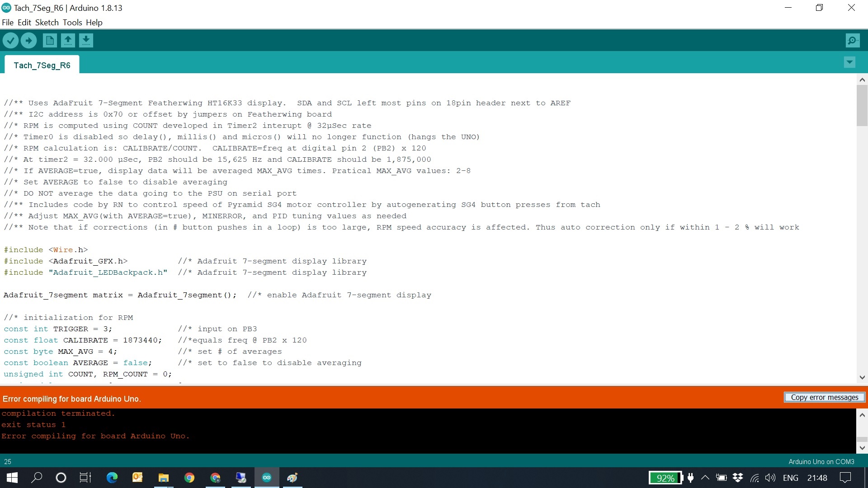The height and width of the screenshot is (488, 868).
Task: Launch Microsoft Edge from taskbar
Action: click(112, 478)
